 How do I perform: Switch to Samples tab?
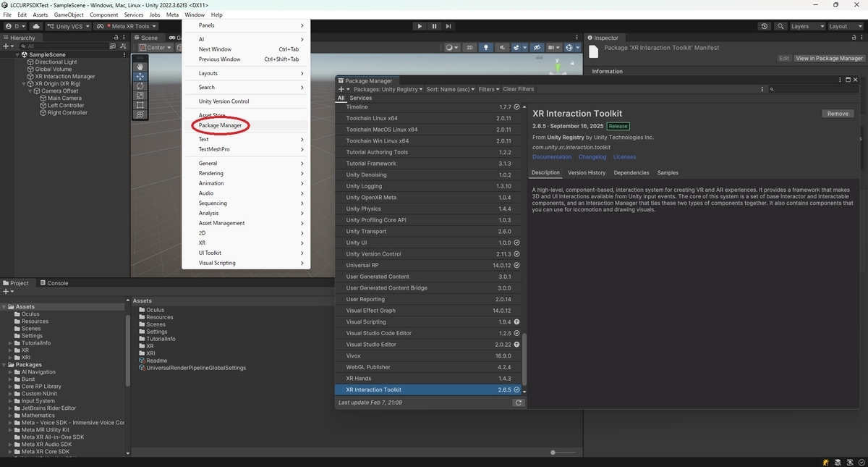tap(668, 173)
